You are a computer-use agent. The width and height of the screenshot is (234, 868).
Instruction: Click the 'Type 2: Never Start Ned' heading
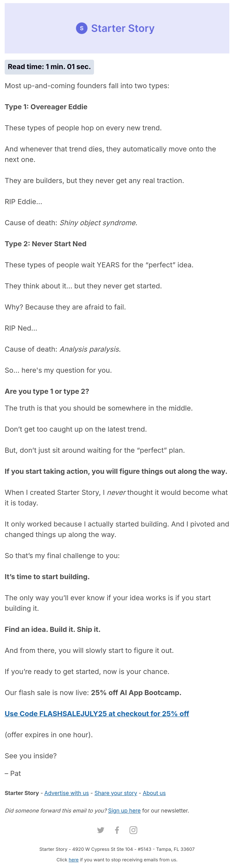point(45,244)
